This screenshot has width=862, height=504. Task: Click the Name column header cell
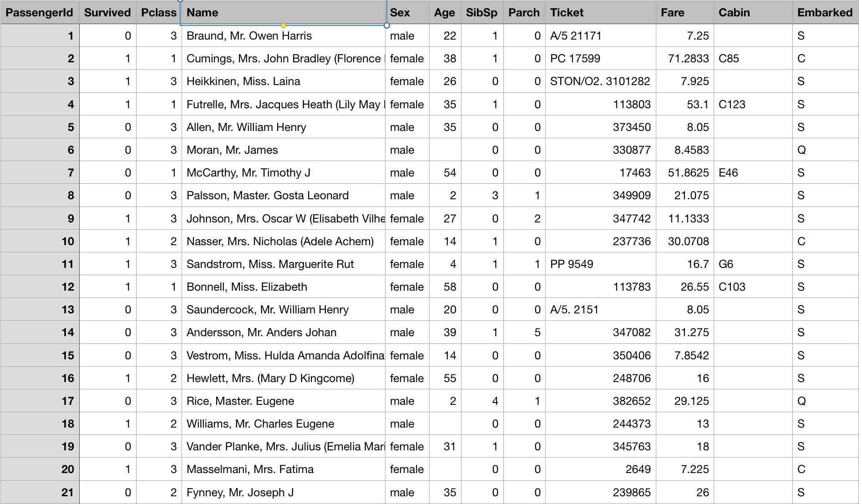pos(284,12)
